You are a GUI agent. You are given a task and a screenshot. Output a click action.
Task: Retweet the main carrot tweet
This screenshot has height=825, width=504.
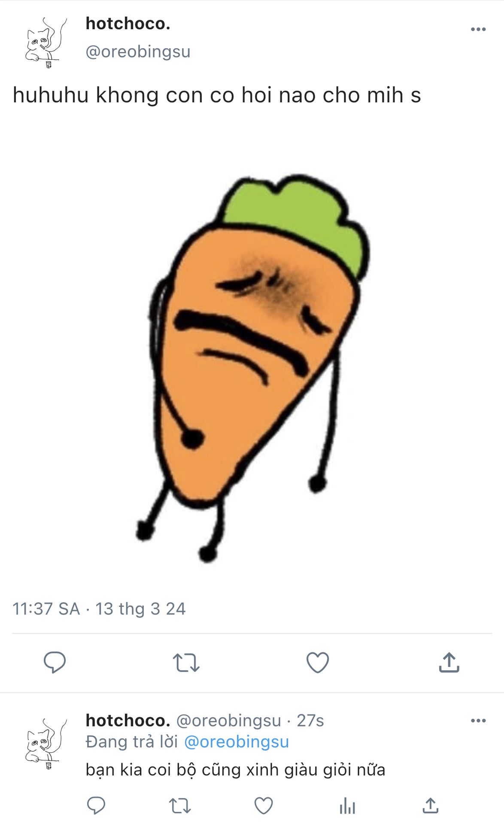tap(186, 663)
